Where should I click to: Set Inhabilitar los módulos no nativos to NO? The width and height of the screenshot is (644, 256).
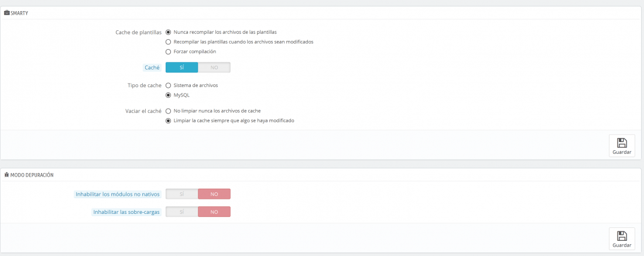click(214, 194)
